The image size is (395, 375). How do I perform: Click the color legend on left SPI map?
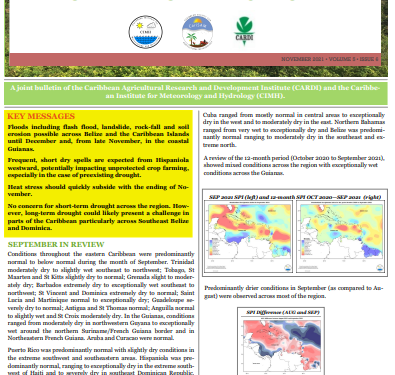coord(214,247)
